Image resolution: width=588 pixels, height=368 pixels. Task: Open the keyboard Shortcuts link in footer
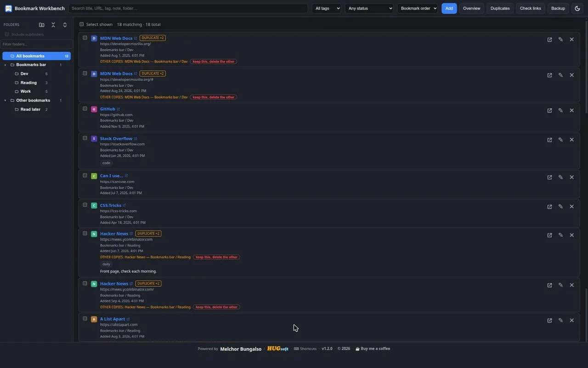pos(305,349)
